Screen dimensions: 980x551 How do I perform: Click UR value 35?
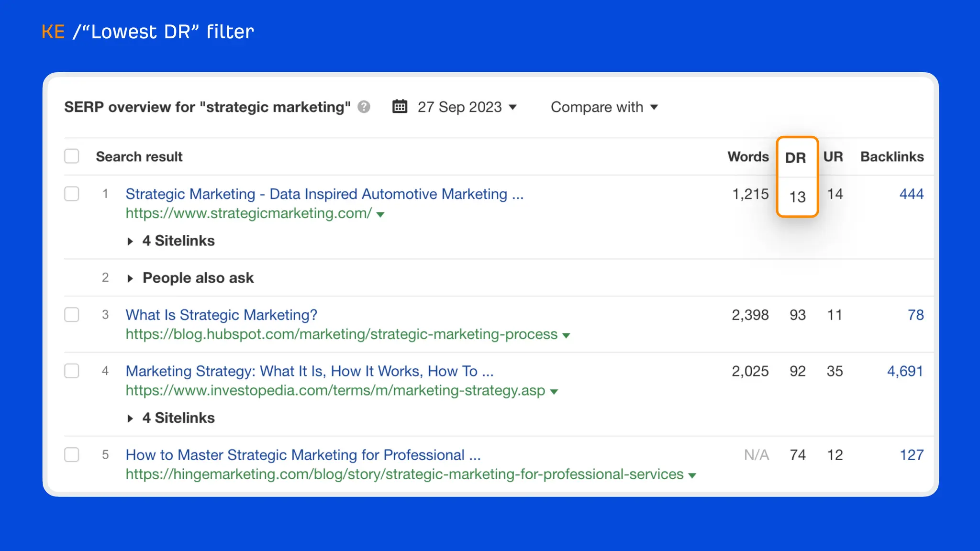pos(835,371)
